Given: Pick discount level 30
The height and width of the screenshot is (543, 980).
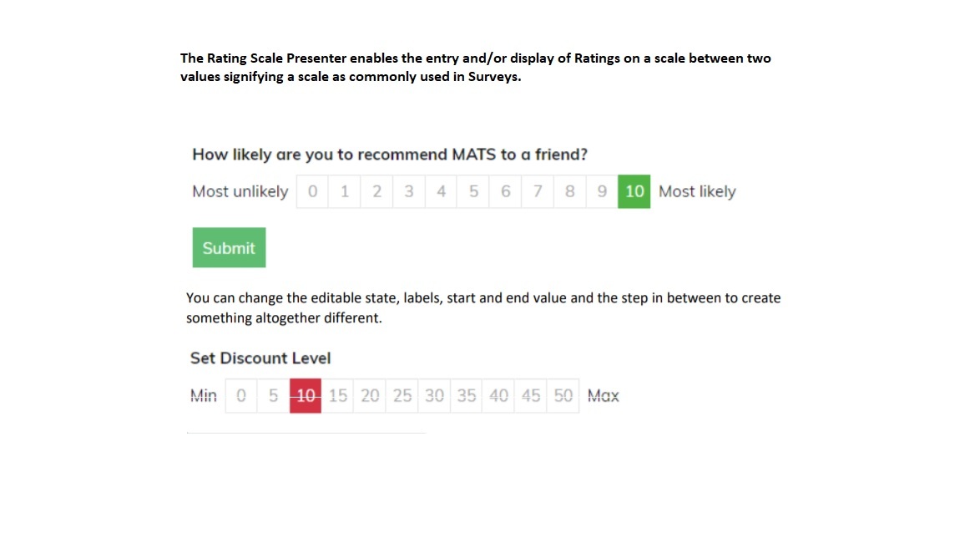Looking at the screenshot, I should [434, 396].
